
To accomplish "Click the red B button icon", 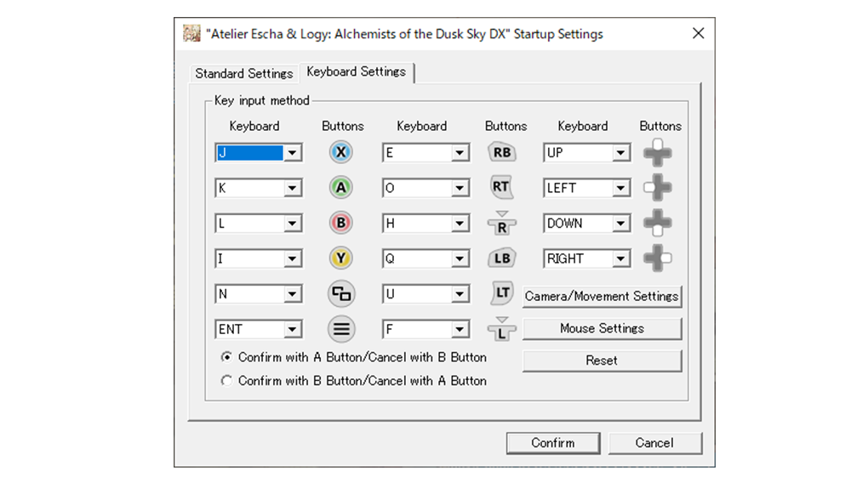I will point(341,223).
